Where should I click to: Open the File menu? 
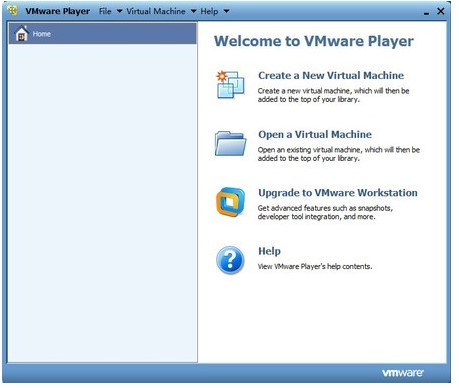click(105, 11)
